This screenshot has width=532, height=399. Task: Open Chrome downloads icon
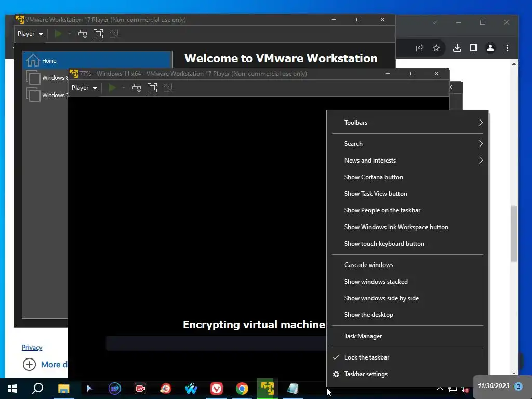457,48
